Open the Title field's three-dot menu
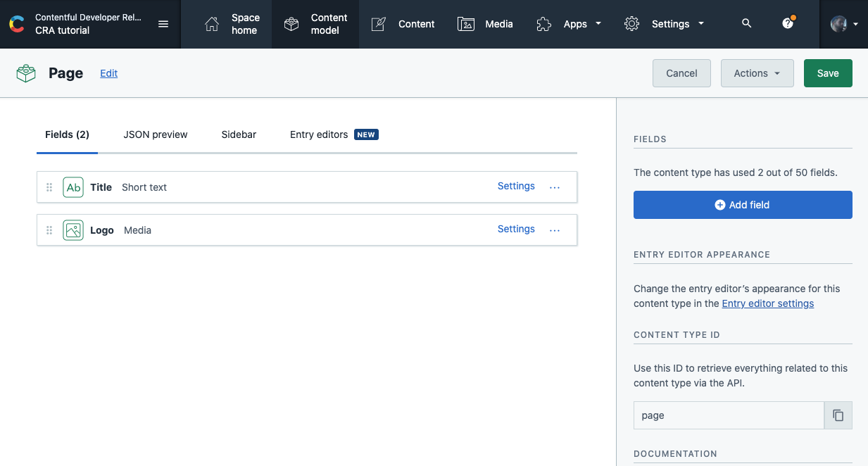Viewport: 868px width, 466px height. [555, 187]
